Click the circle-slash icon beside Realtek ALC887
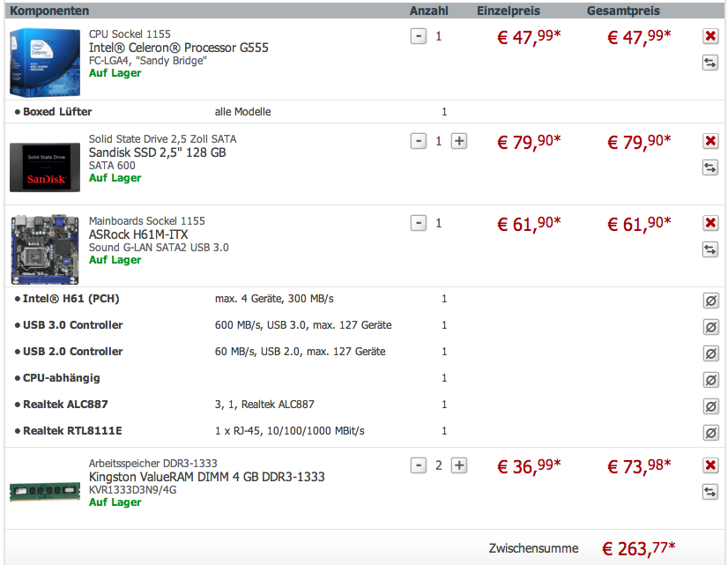The height and width of the screenshot is (565, 728). point(710,406)
